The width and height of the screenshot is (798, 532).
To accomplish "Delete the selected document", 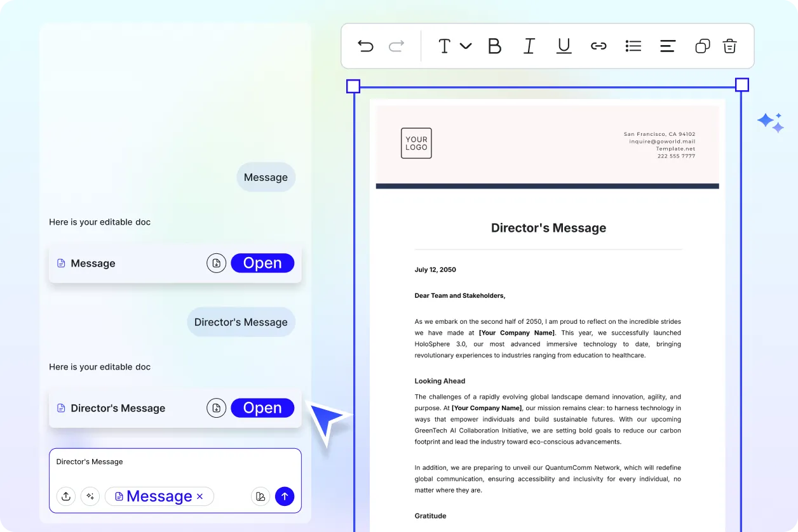I will pyautogui.click(x=729, y=46).
